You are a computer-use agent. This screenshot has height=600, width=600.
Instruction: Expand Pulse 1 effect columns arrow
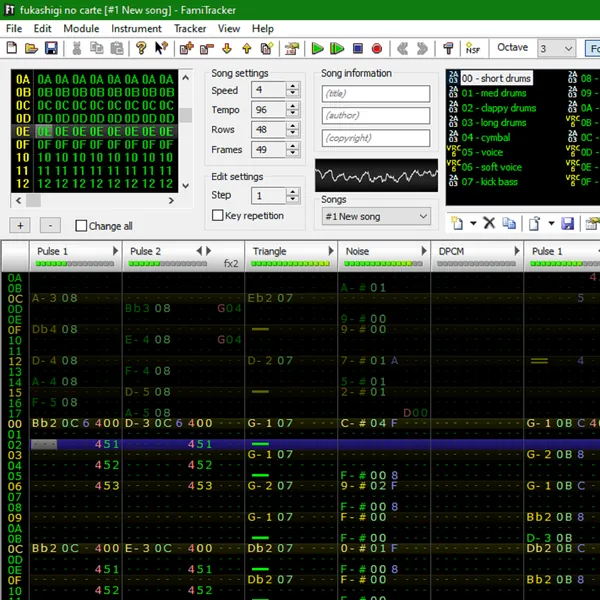tap(115, 251)
